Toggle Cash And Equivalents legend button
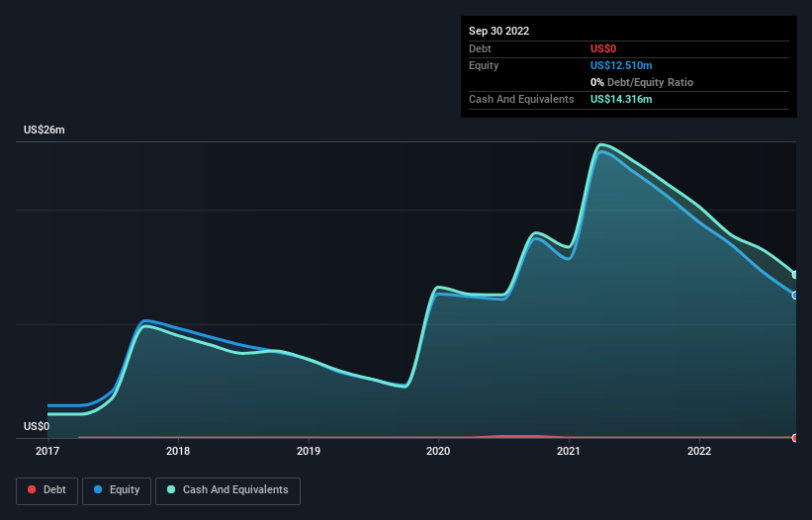Screen dimensions: 812x520 pos(227,490)
